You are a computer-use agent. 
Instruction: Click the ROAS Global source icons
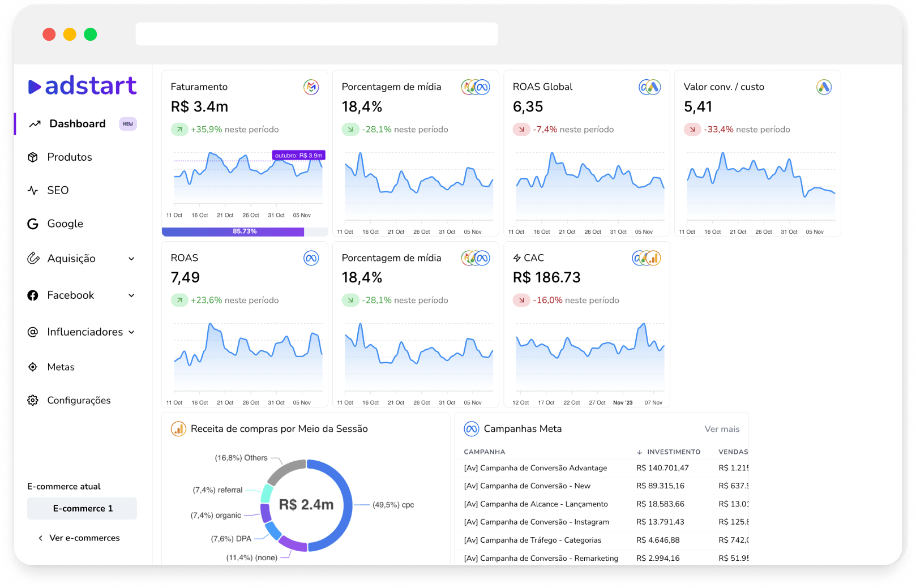pyautogui.click(x=650, y=87)
